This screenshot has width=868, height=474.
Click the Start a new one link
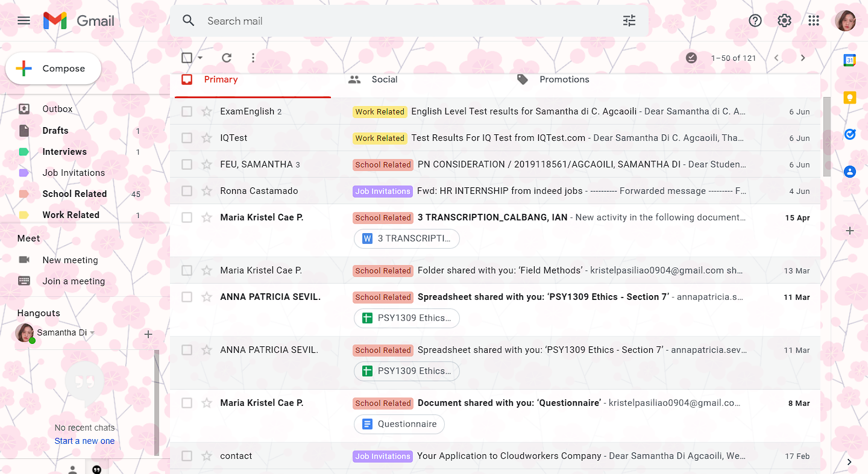[84, 441]
